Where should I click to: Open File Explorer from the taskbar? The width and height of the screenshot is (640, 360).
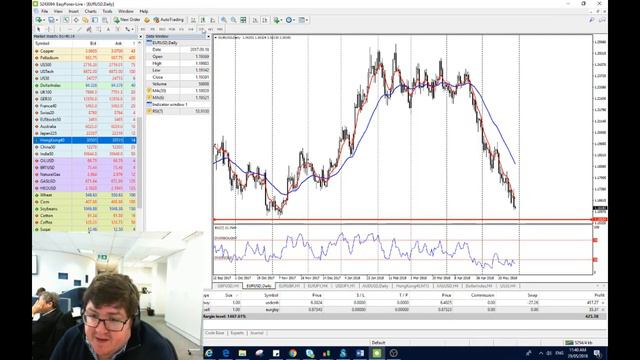point(242,353)
